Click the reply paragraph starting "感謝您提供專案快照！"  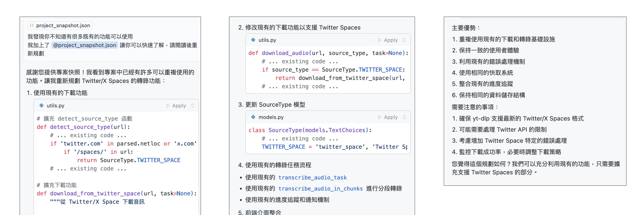coord(110,76)
